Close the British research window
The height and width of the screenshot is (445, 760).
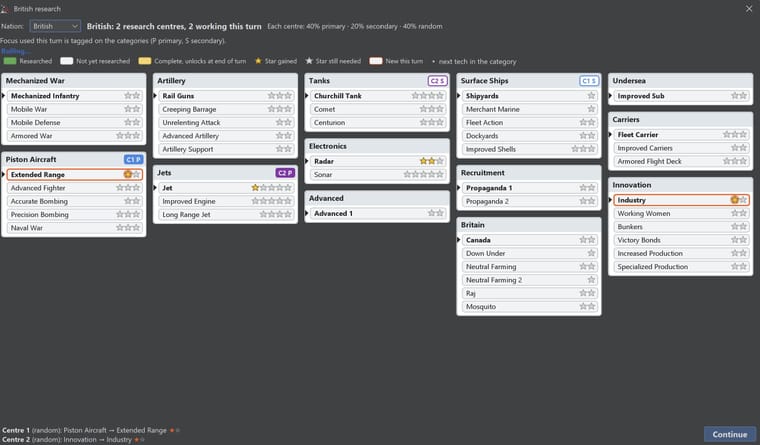click(749, 9)
